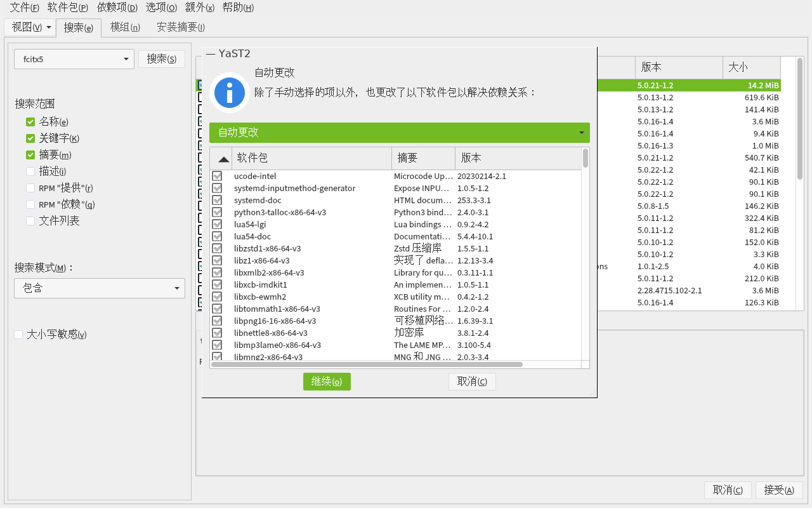812x508 pixels.
Task: Click version 20230214-2.1 in dialog list
Action: 481,177
